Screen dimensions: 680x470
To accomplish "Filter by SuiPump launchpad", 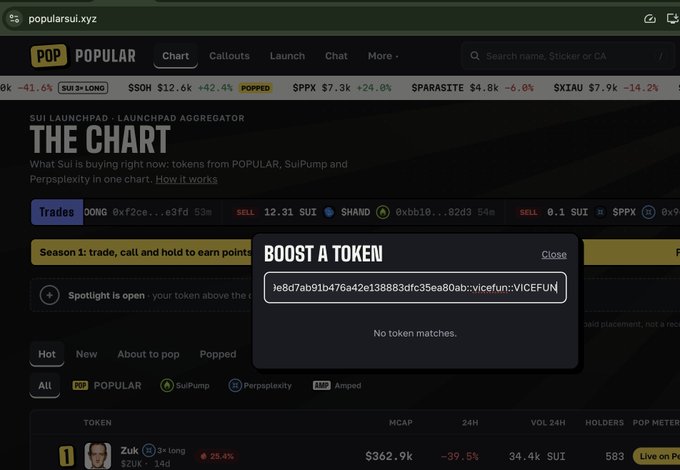I will pyautogui.click(x=185, y=385).
